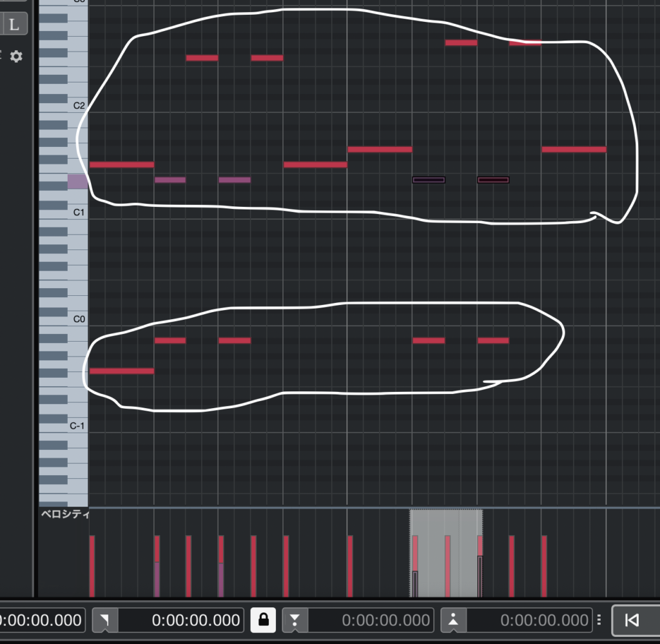Open the three-dot menu on transport bar
Image resolution: width=660 pixels, height=644 pixels.
[599, 620]
